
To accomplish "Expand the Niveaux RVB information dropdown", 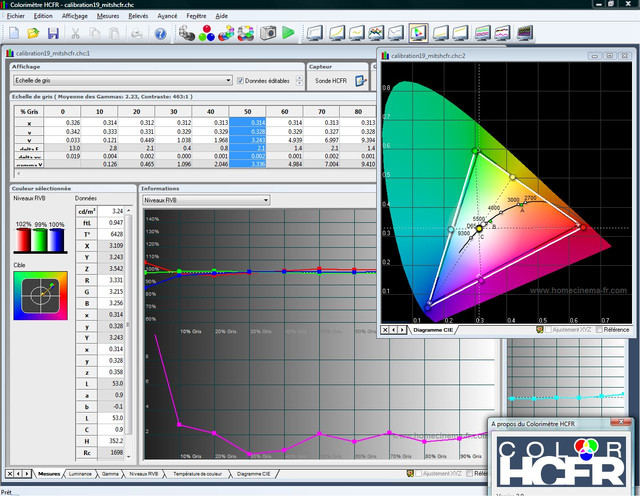I will [264, 200].
